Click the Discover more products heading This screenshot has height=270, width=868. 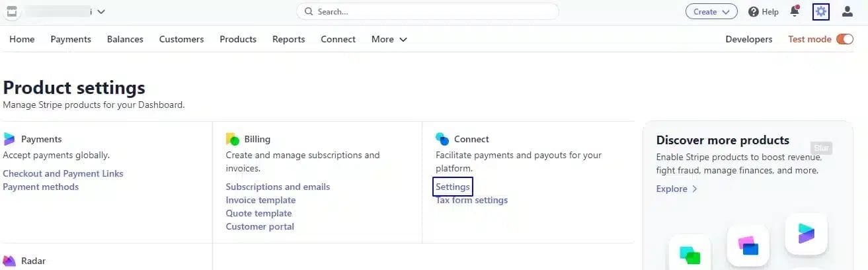723,140
